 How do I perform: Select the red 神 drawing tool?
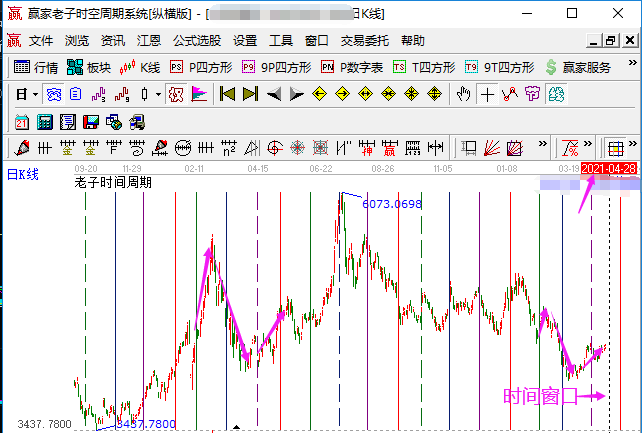pos(367,148)
